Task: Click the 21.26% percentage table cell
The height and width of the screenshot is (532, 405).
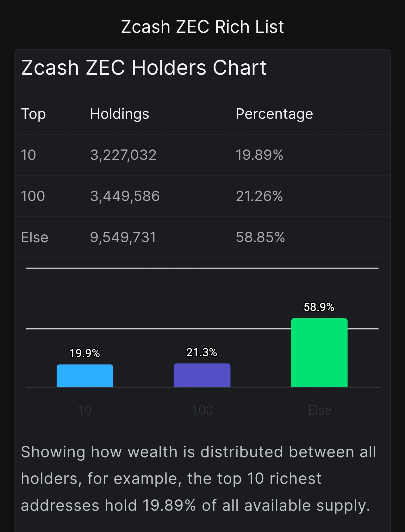Action: point(259,196)
